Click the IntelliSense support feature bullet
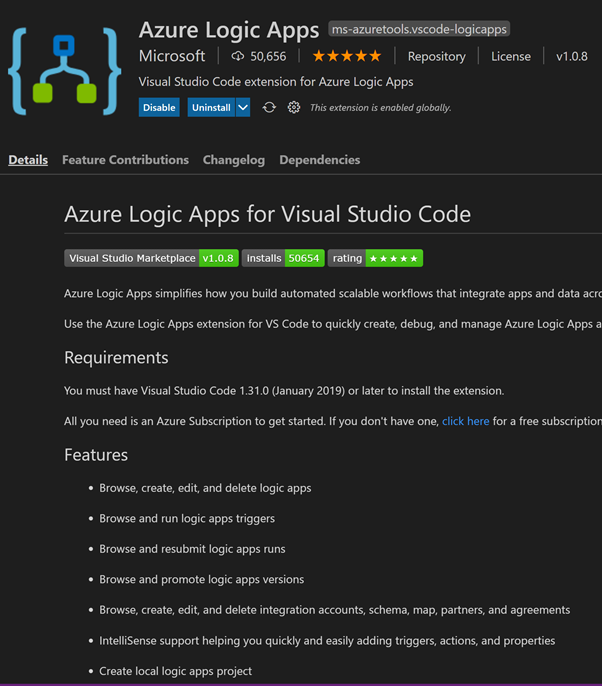The image size is (602, 686). [327, 640]
